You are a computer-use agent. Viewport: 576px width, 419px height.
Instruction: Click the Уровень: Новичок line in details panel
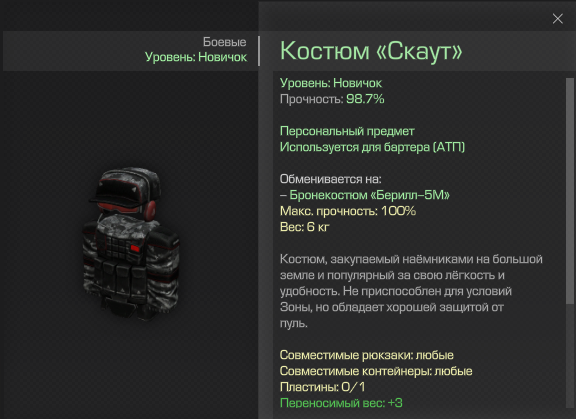click(331, 83)
